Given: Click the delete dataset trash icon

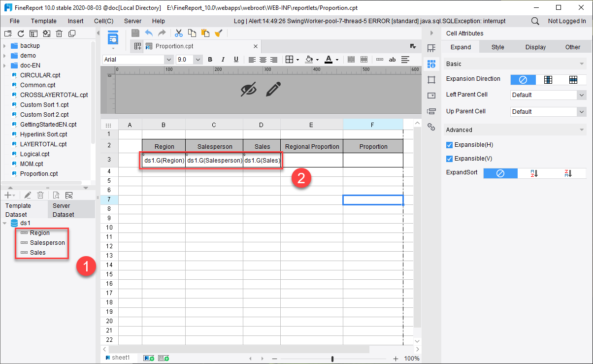Looking at the screenshot, I should pyautogui.click(x=39, y=195).
